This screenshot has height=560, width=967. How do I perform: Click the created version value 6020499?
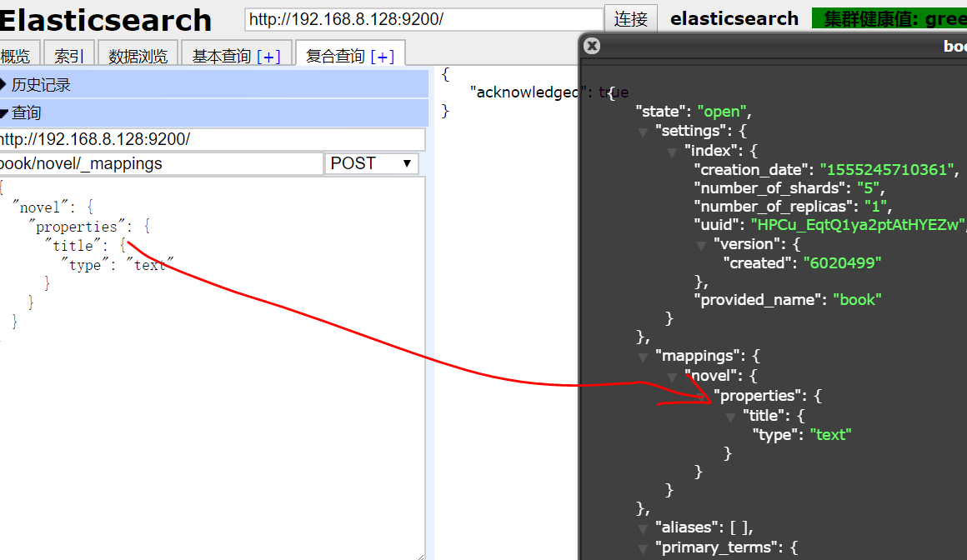[842, 263]
